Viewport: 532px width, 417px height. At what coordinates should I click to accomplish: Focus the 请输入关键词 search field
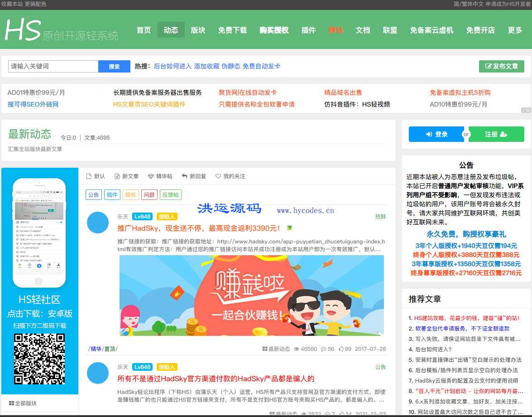53,66
